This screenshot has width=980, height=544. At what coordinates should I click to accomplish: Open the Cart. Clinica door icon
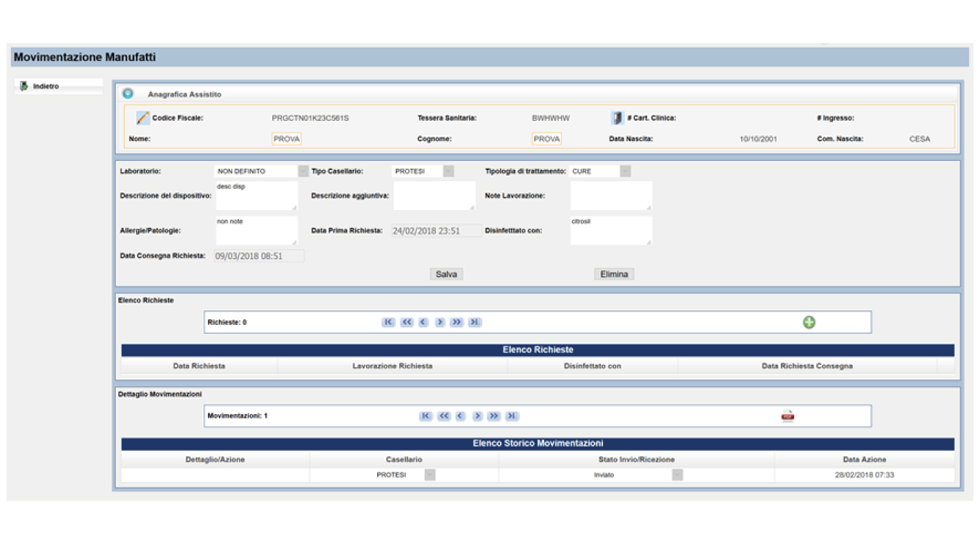click(x=617, y=118)
